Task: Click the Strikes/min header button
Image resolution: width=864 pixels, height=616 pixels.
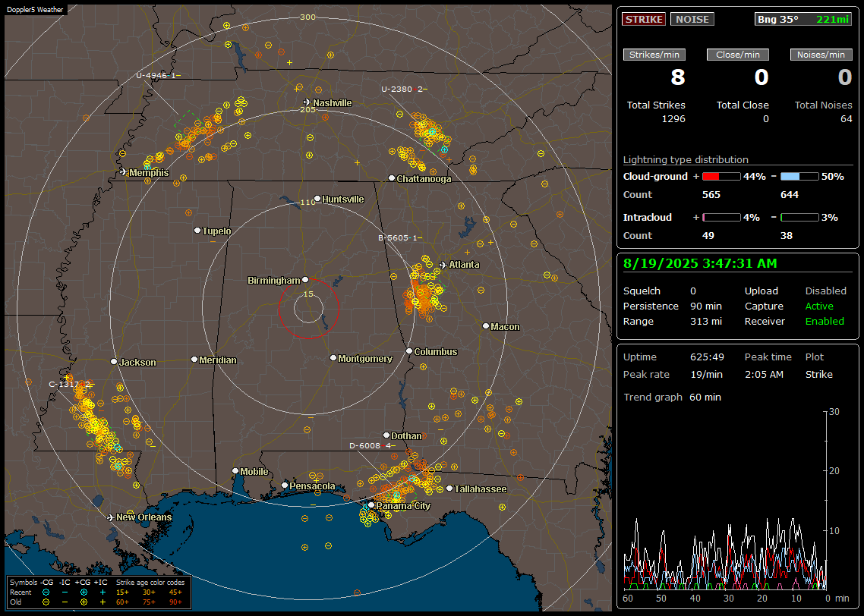Action: pyautogui.click(x=654, y=55)
